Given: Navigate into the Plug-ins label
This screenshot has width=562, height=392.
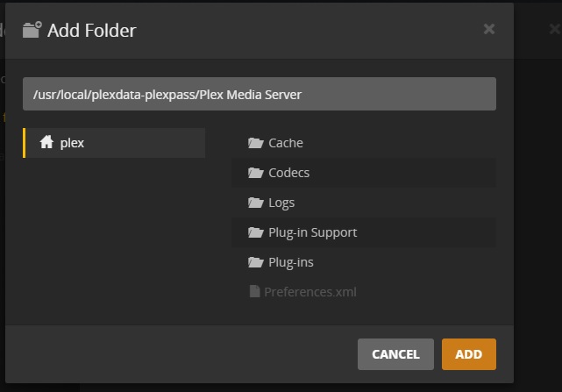Looking at the screenshot, I should tap(291, 262).
